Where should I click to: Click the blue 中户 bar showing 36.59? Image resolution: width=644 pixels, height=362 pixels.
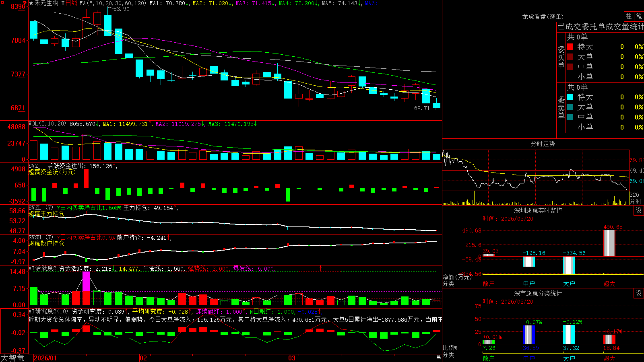[529, 335]
